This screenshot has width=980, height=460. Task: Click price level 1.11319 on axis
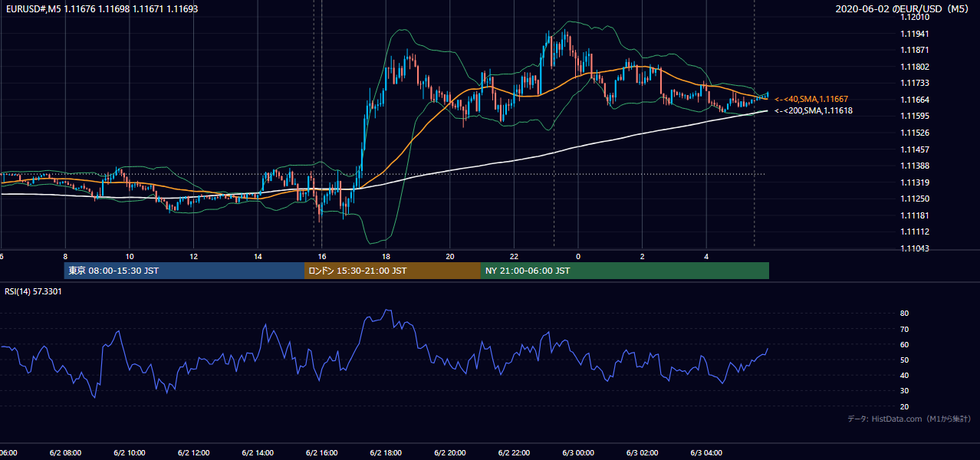tap(916, 182)
